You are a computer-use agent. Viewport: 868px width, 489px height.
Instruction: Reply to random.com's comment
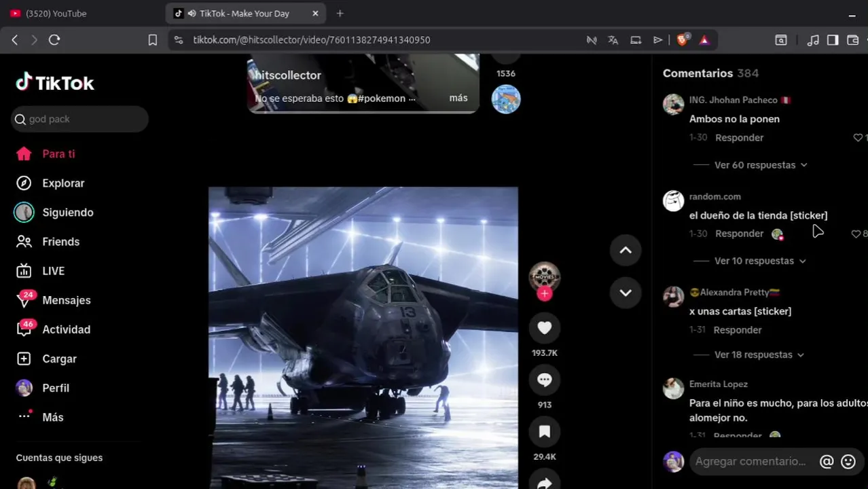coord(739,234)
